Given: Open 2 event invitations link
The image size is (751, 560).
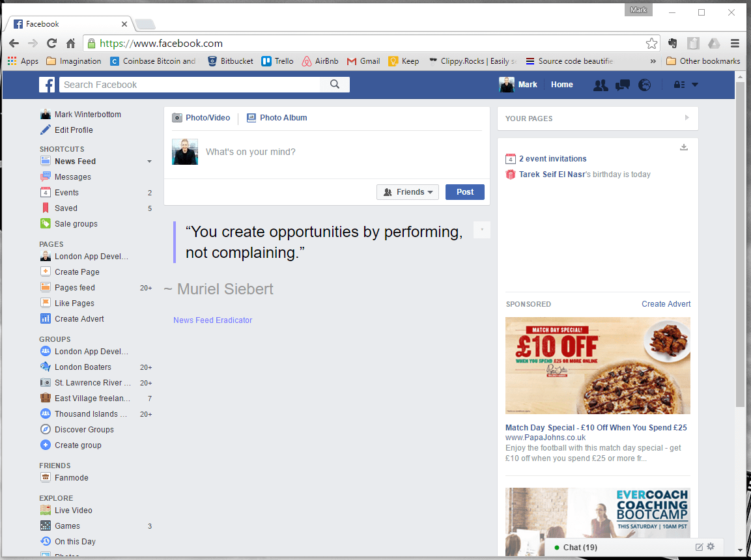Looking at the screenshot, I should pos(553,159).
